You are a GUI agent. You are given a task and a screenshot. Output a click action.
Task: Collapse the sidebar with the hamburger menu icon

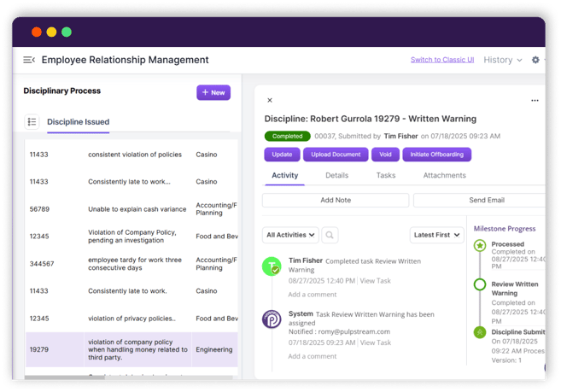pos(29,60)
